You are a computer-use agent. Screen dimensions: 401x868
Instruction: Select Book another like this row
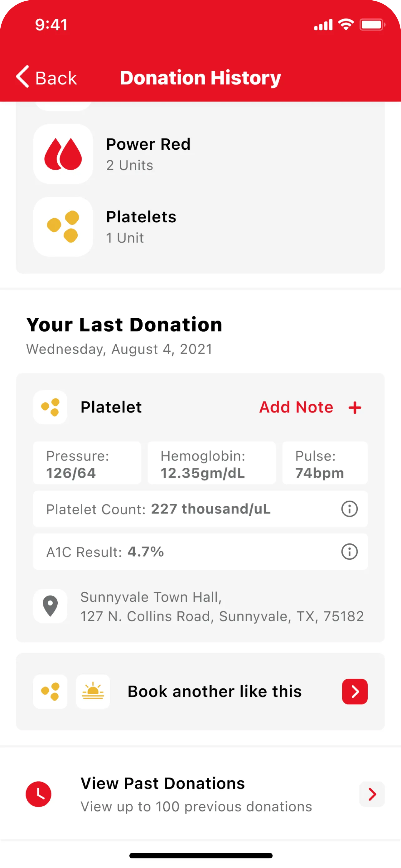(214, 692)
